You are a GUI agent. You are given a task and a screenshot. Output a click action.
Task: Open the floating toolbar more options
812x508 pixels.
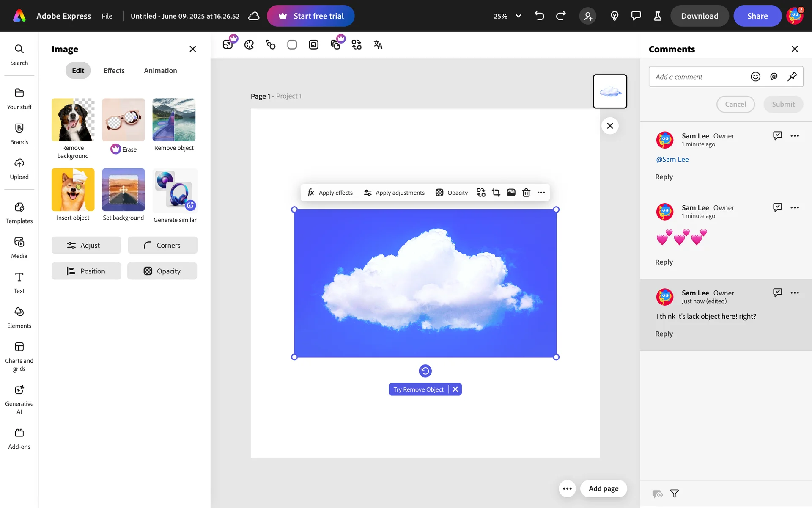click(541, 193)
